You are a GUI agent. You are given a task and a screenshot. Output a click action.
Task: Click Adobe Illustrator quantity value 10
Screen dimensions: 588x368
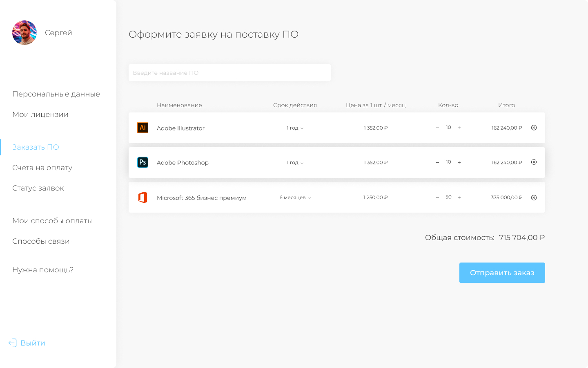(448, 128)
